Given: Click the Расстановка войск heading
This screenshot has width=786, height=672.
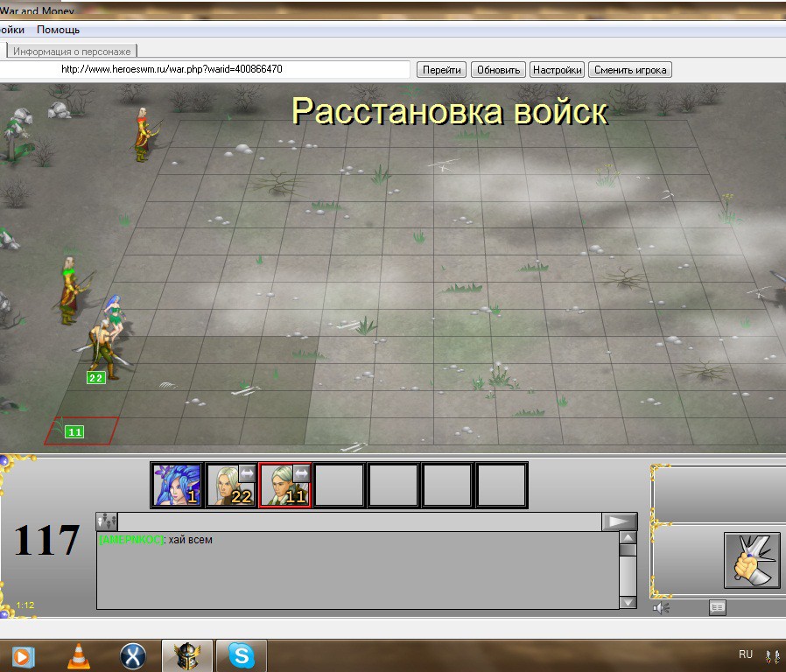Looking at the screenshot, I should [450, 111].
